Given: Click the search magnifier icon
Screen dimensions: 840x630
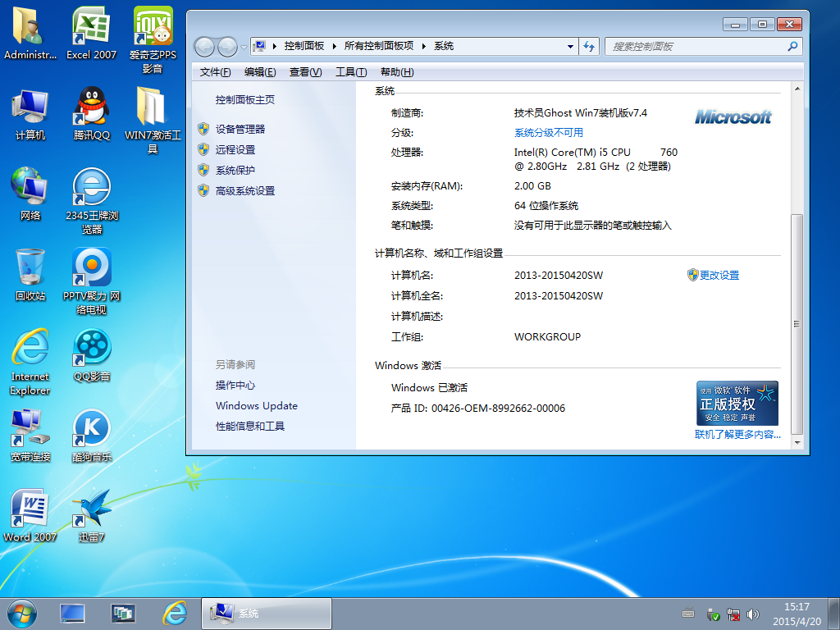Looking at the screenshot, I should coord(793,47).
